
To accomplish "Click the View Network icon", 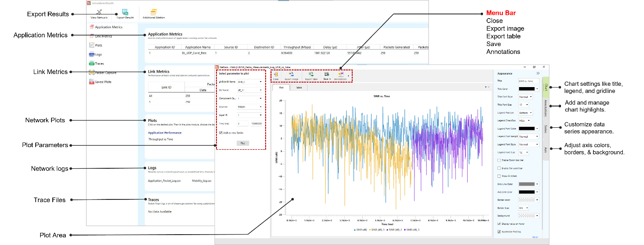I will tap(99, 12).
